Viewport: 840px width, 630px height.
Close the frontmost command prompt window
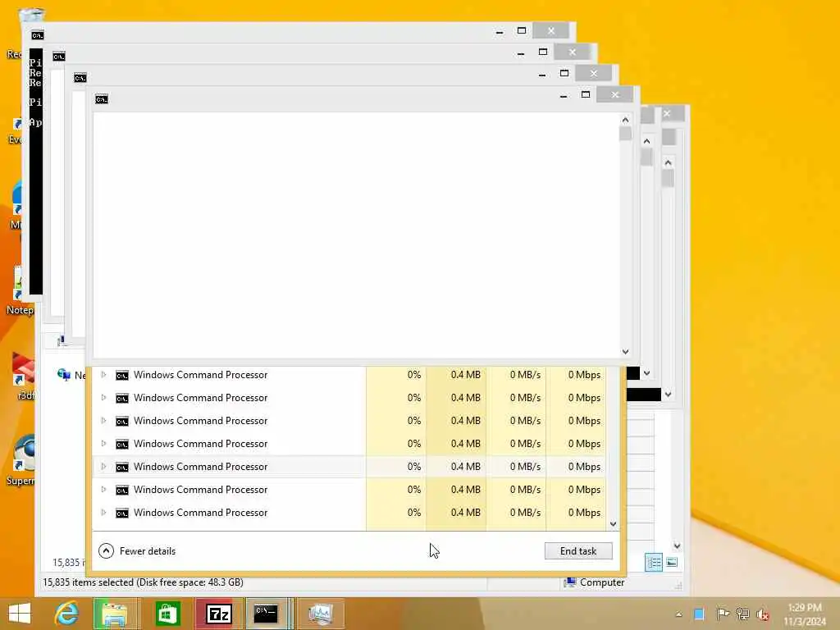[615, 95]
